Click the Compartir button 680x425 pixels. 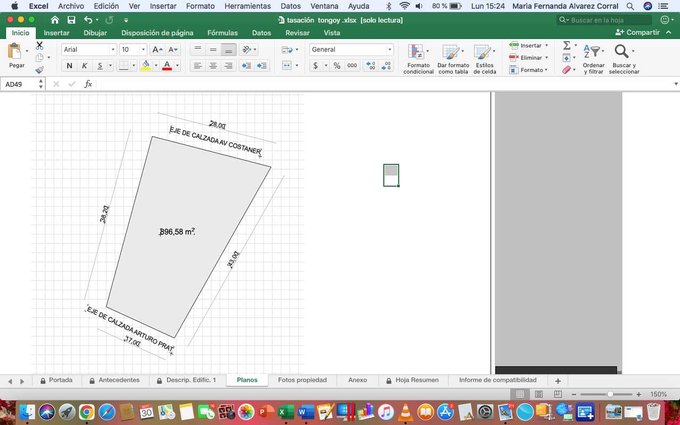tap(638, 33)
